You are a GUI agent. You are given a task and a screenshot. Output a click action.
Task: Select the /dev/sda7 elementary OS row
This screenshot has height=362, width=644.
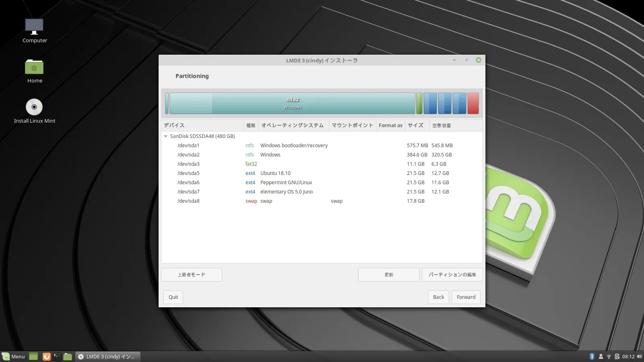322,192
